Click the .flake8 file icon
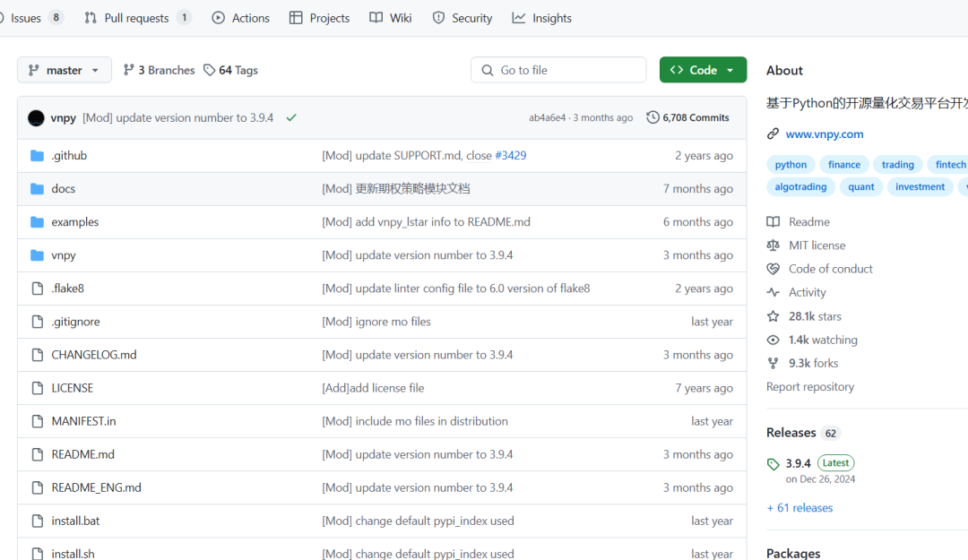Screen dimensions: 968x560 click(x=38, y=289)
